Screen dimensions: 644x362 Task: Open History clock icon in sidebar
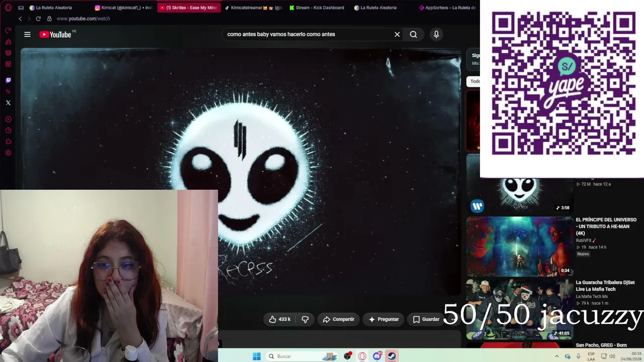pos(8,131)
